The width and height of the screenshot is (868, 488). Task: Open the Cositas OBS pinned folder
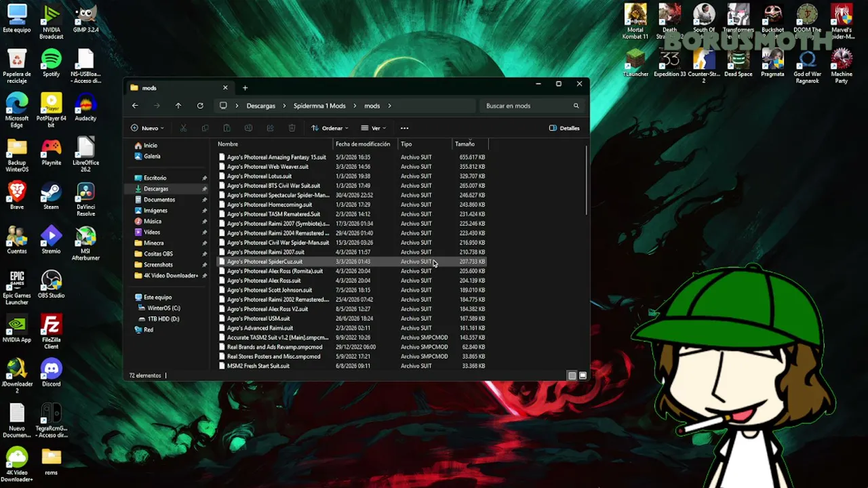point(158,253)
